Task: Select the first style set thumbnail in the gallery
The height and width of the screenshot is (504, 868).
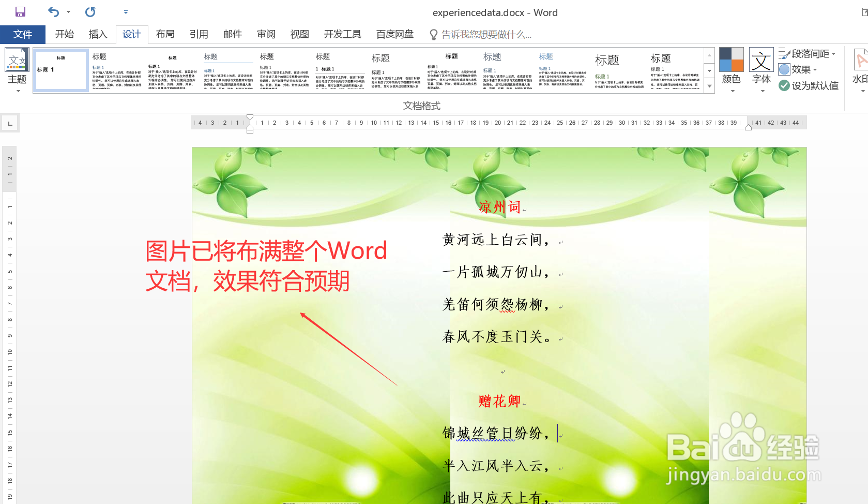Action: click(x=61, y=70)
